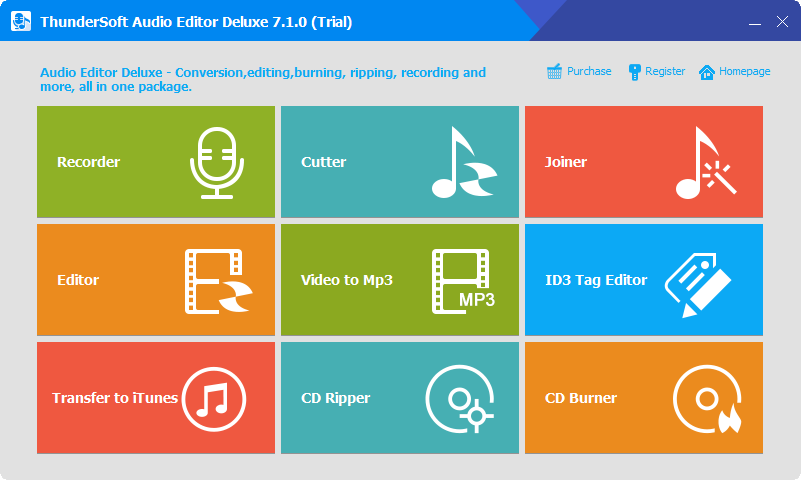Click the Video to Mp3 film icon

pyautogui.click(x=463, y=281)
